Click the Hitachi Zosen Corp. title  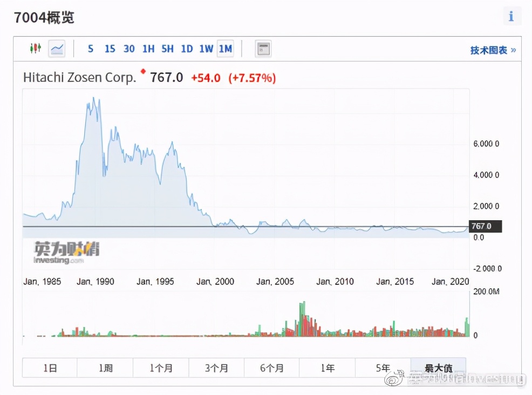coord(80,78)
